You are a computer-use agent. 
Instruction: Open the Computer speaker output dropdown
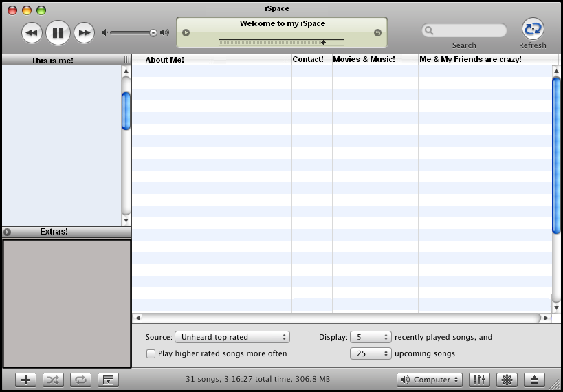430,380
